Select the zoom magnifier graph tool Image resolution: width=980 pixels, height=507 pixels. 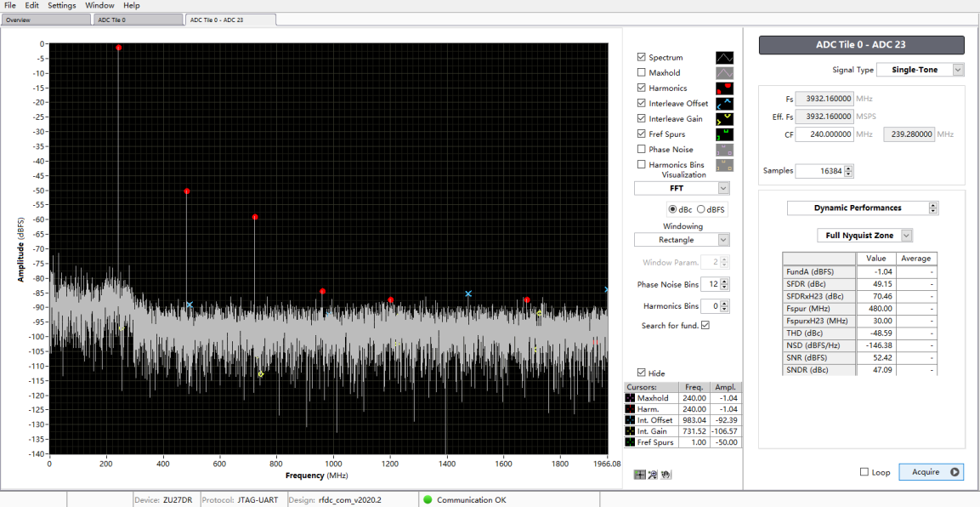pyautogui.click(x=653, y=474)
